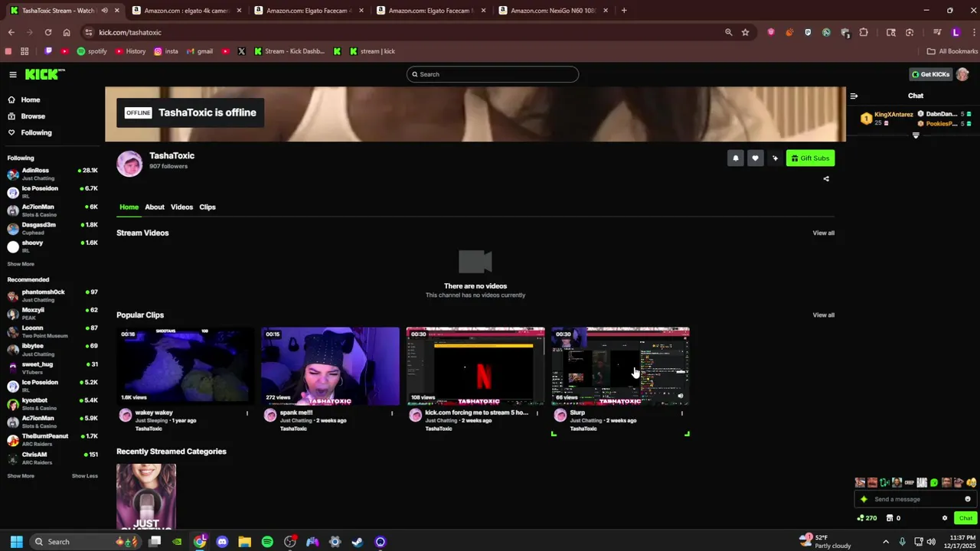Click the KICK logo
Viewport: 980px width, 551px height.
(x=45, y=74)
